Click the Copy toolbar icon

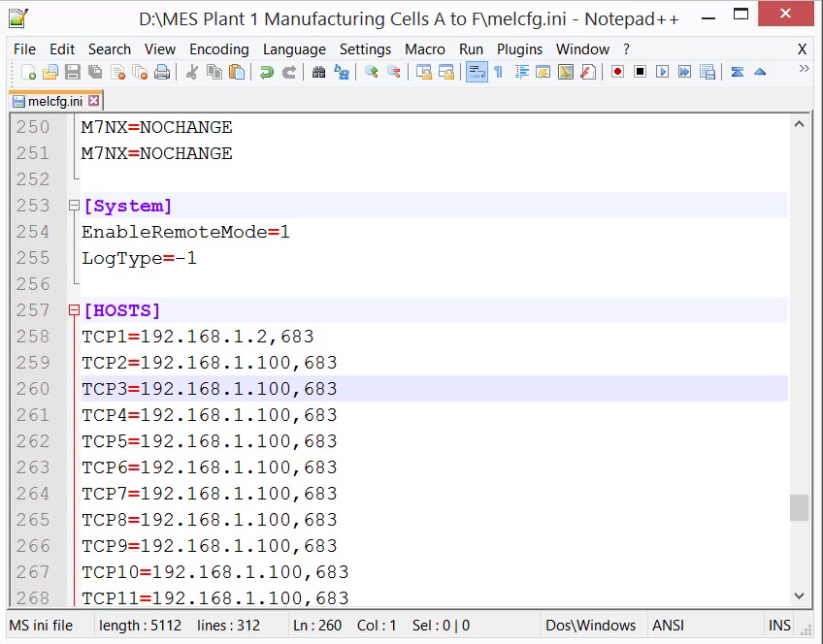[x=214, y=72]
